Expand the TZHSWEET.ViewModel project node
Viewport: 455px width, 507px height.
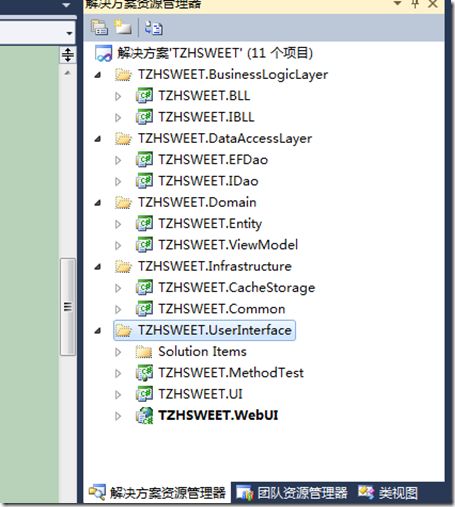(x=118, y=246)
